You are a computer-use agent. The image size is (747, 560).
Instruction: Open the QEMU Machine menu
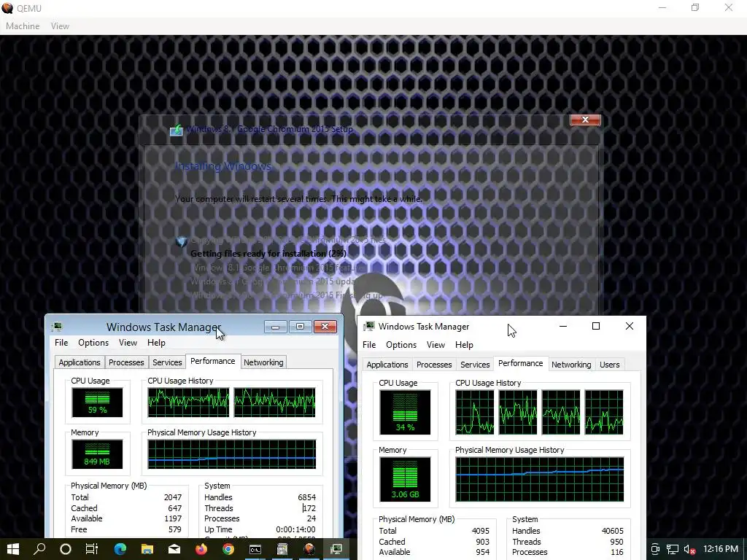(23, 26)
